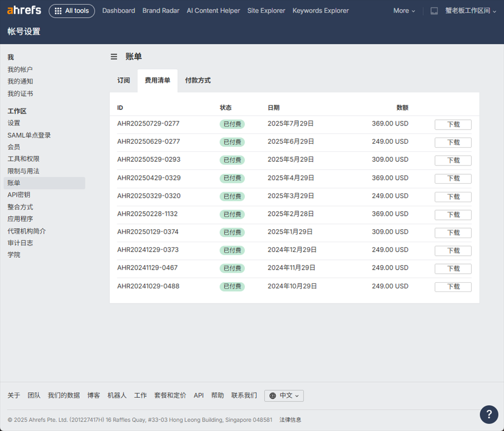This screenshot has height=431, width=504.
Task: Click the Ahrefs logo
Action: pos(24,10)
